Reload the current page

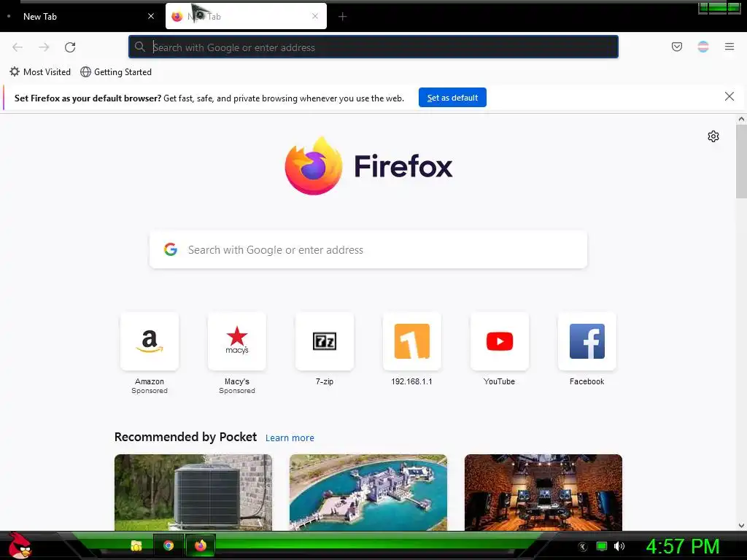pyautogui.click(x=70, y=47)
